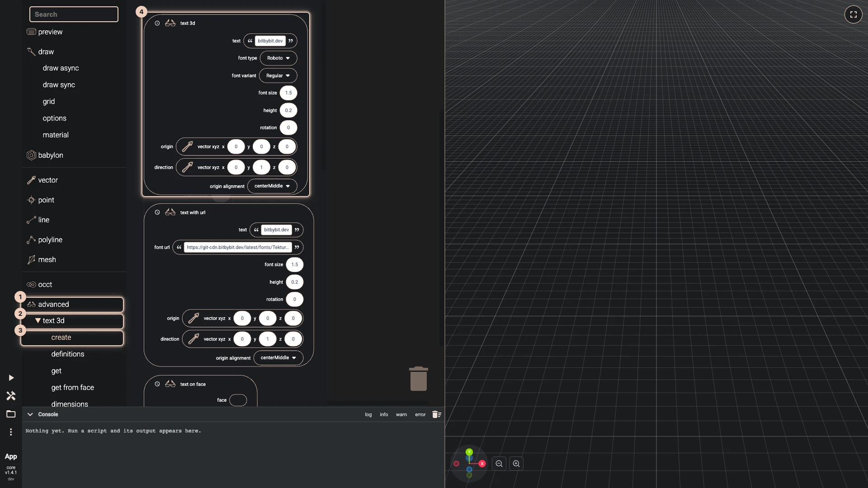Edit font size 1.5 in text 3d

pyautogui.click(x=288, y=93)
